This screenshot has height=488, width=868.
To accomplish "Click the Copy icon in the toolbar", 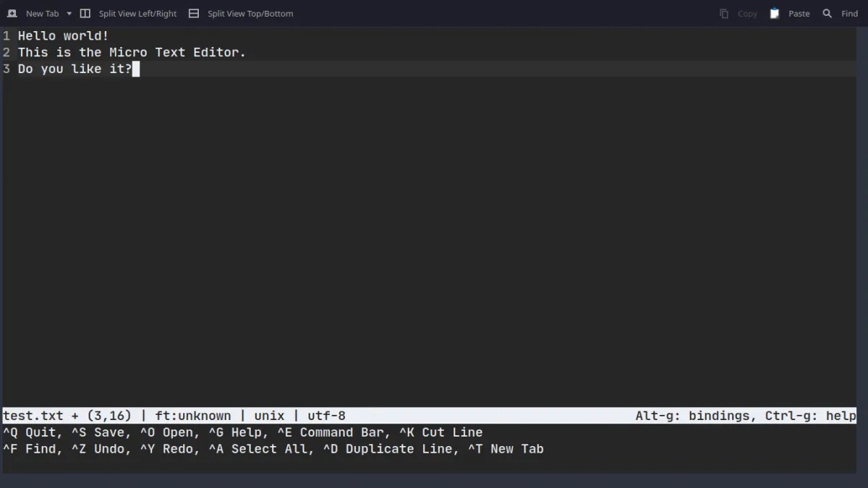I will pos(723,13).
